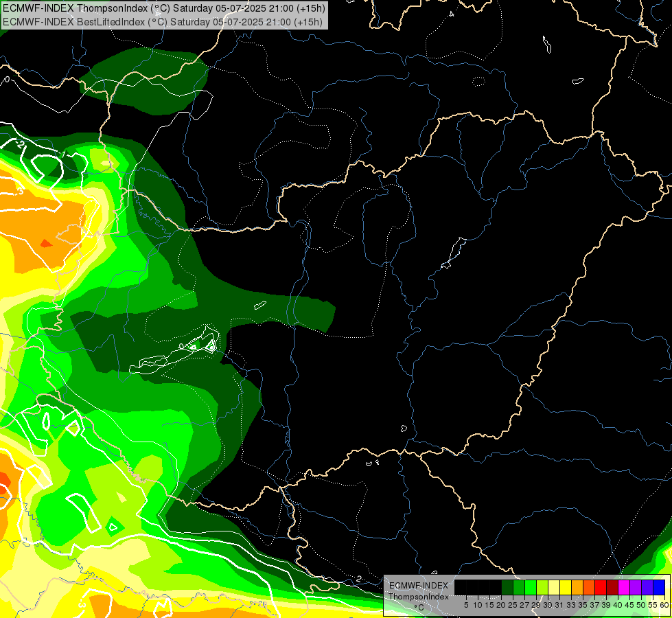Select the yellow-green 29–30 legend swatch

542,587
